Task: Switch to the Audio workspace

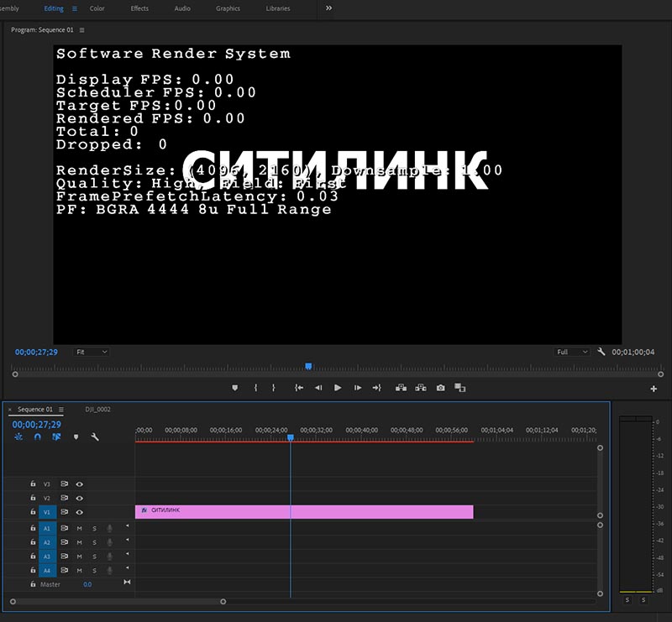Action: pyautogui.click(x=182, y=8)
